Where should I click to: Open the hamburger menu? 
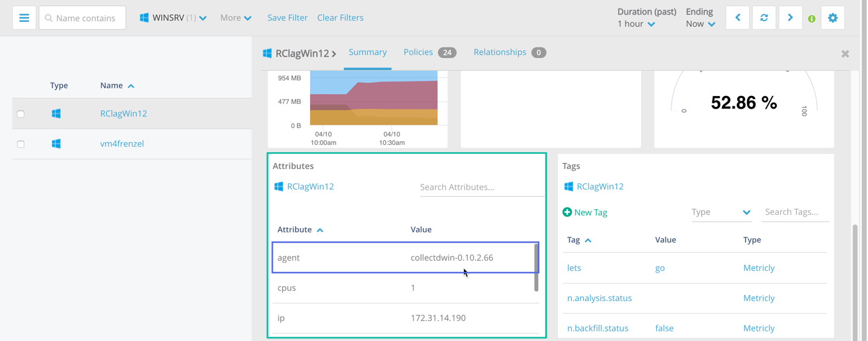24,18
